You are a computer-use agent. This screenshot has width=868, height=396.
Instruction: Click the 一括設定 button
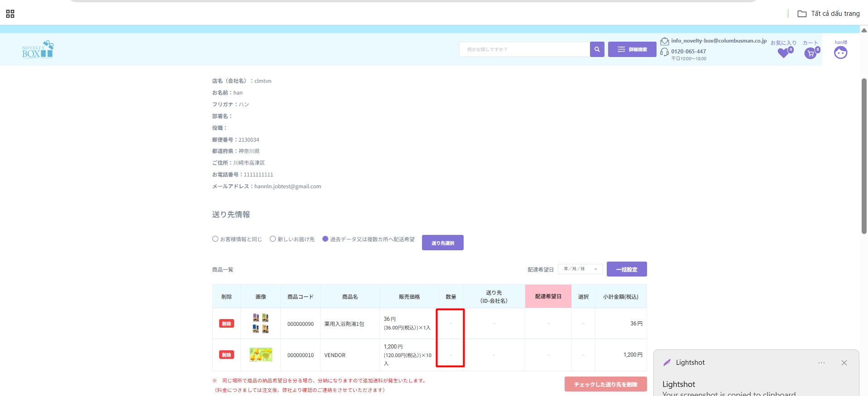point(626,269)
